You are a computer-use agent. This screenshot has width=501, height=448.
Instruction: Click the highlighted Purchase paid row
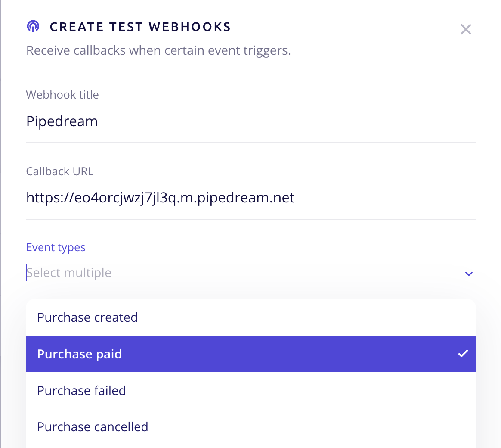tap(172, 354)
